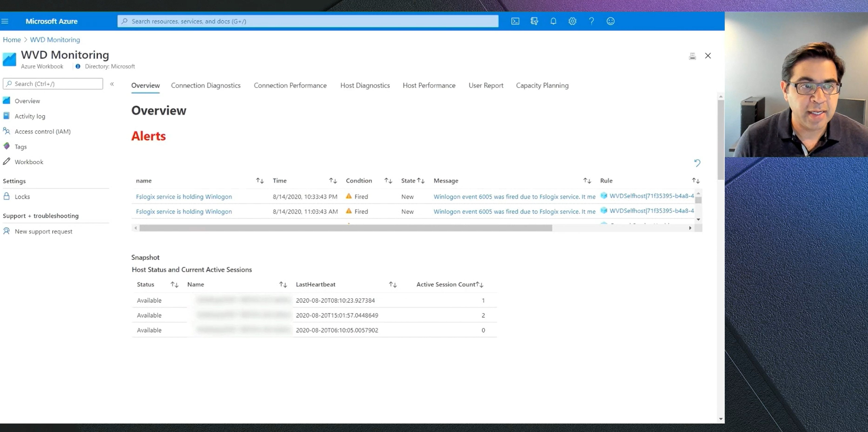Screen dimensions: 868x432
Task: Sort host table by the Status column
Action: point(174,285)
